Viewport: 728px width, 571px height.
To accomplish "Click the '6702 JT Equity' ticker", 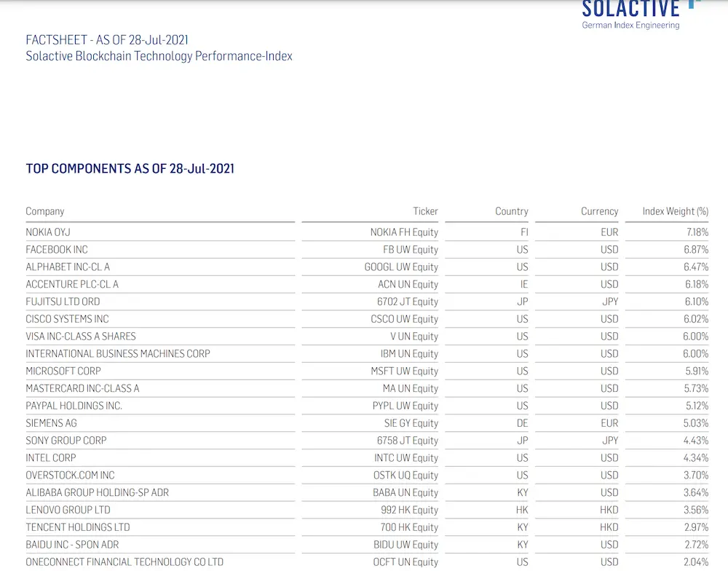I will pos(407,302).
